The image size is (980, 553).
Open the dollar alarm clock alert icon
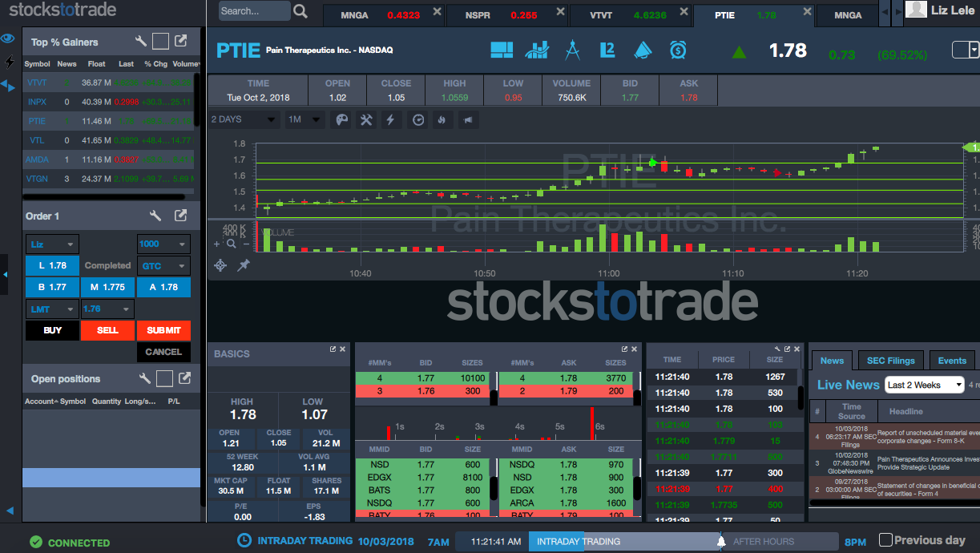(678, 50)
